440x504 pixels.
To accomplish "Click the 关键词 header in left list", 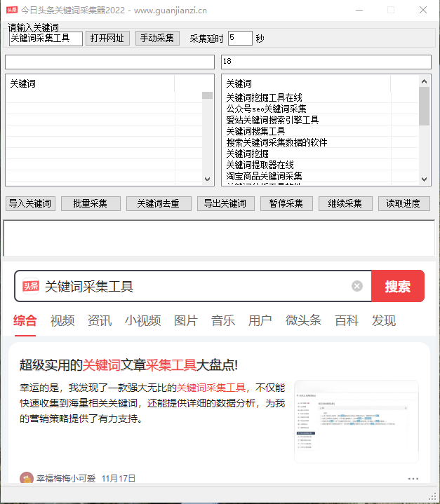I will (x=90, y=83).
